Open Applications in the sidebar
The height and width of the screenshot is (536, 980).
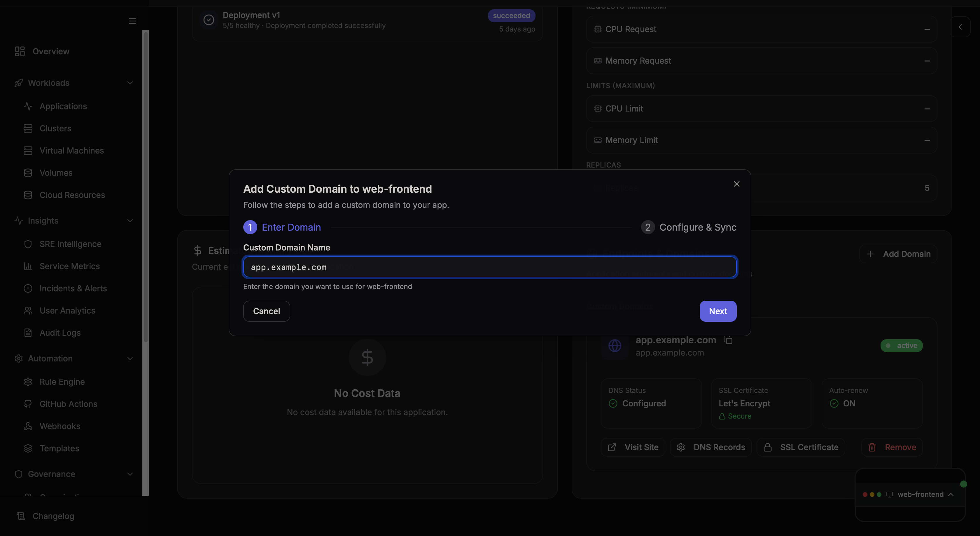(63, 106)
